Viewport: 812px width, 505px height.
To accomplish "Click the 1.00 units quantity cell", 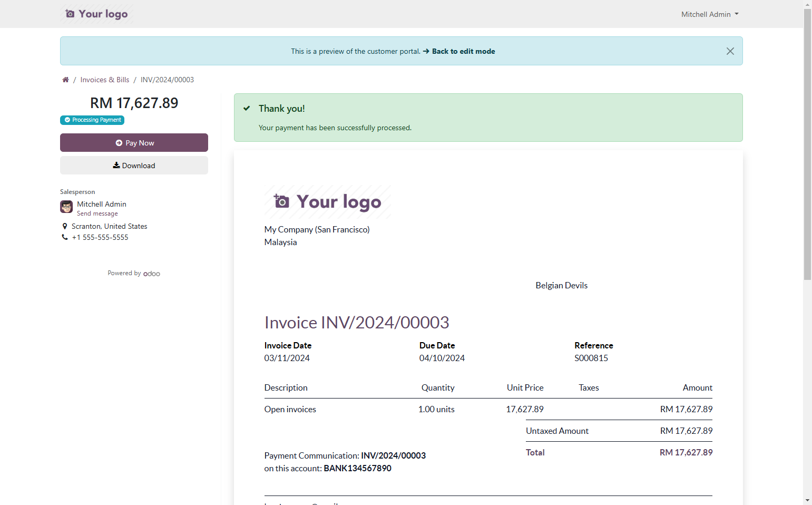I will click(x=436, y=409).
